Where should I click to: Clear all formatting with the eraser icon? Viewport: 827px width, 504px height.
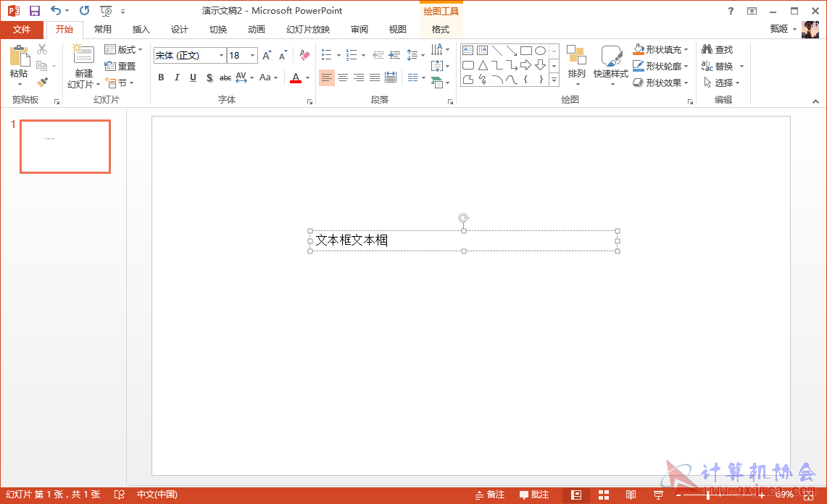coord(304,55)
